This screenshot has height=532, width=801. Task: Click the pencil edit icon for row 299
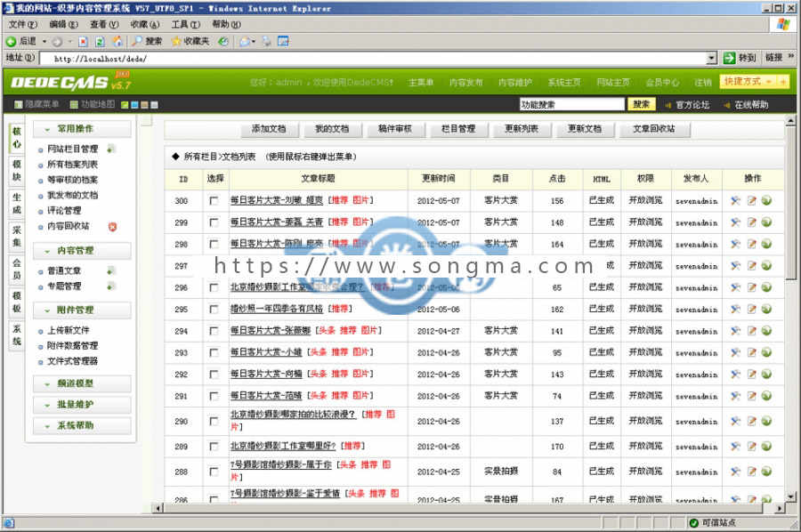[x=751, y=222]
